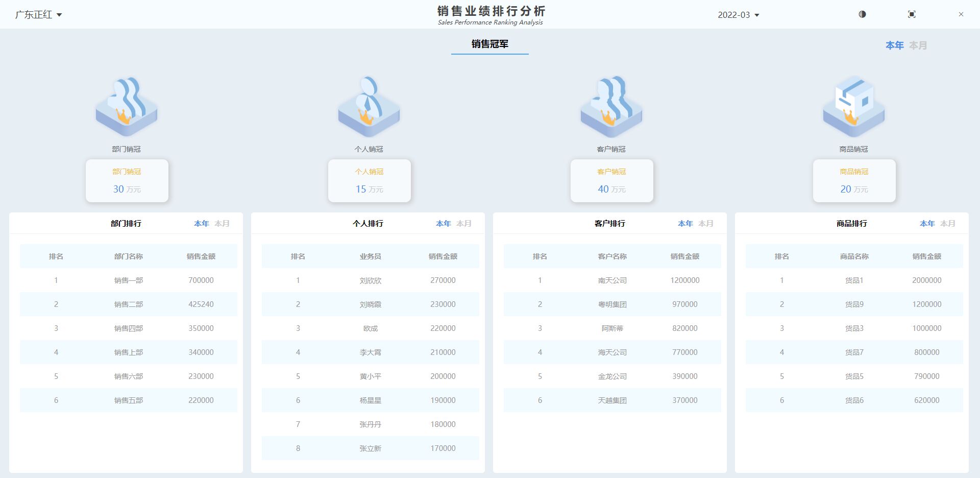
Task: Click the customer sales champion icon
Action: click(611, 107)
